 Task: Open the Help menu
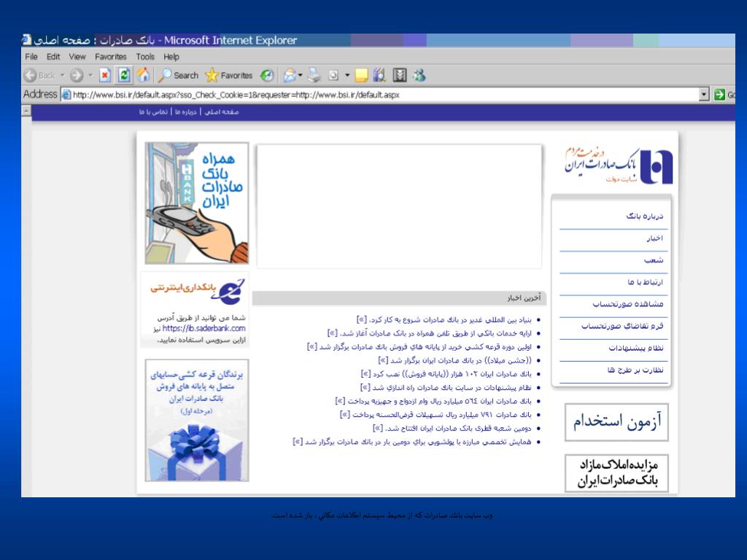(171, 57)
